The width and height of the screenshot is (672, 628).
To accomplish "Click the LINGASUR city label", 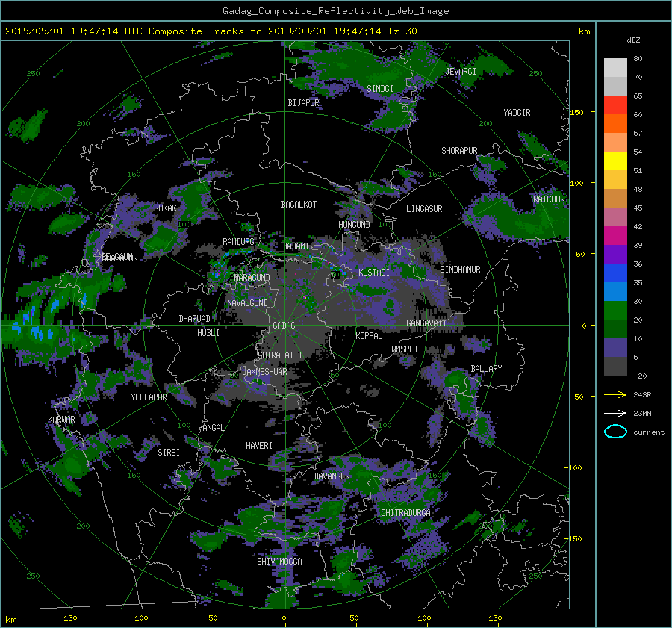I will tap(424, 209).
